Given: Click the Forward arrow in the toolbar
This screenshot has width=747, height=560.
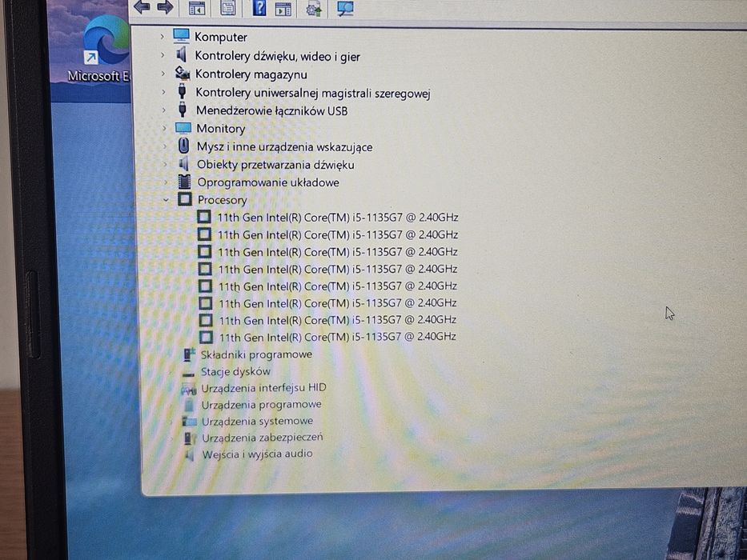Looking at the screenshot, I should click(165, 6).
